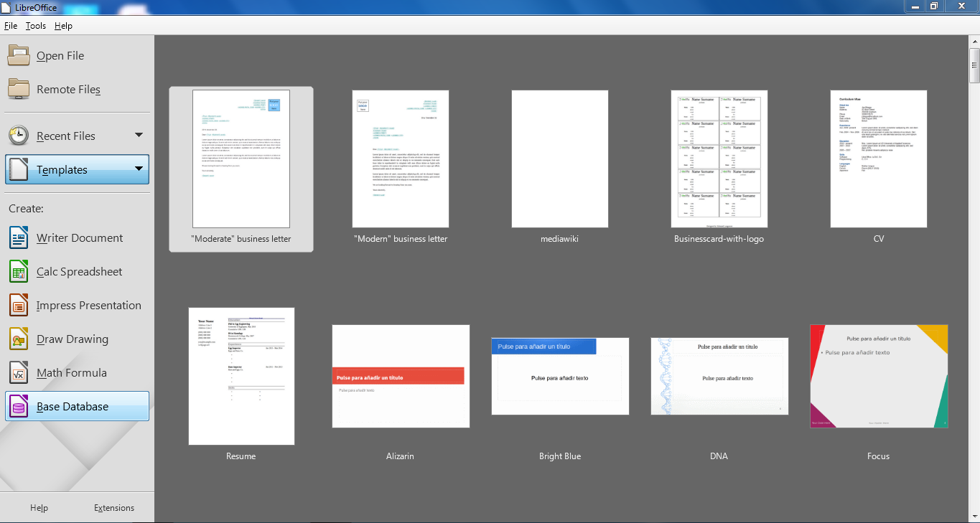Expand the Templates dropdown arrow

pyautogui.click(x=138, y=169)
